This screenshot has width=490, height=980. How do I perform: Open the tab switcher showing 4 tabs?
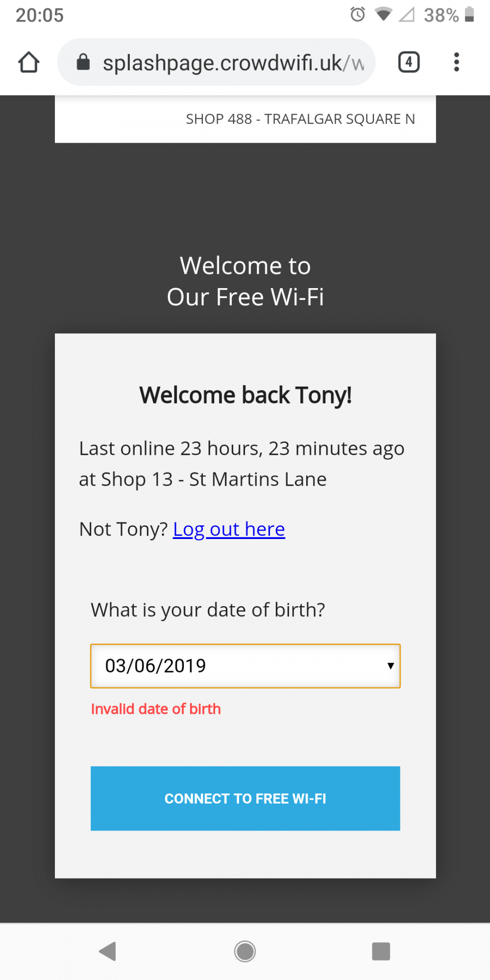pyautogui.click(x=409, y=62)
